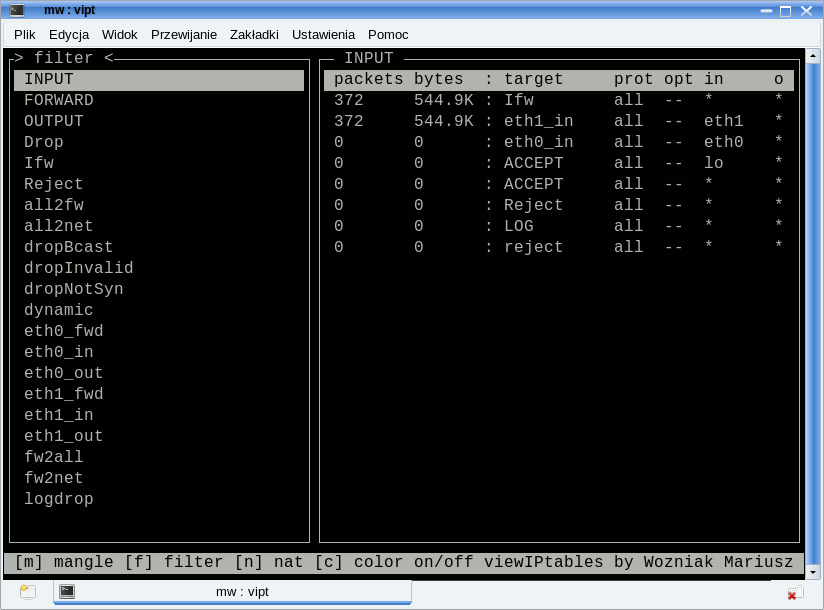Click the LOG target rule row
824x610 pixels.
pyautogui.click(x=558, y=226)
